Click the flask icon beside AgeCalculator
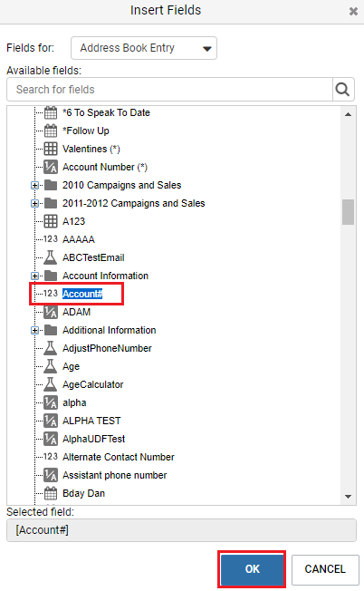This screenshot has width=364, height=591. tap(51, 384)
